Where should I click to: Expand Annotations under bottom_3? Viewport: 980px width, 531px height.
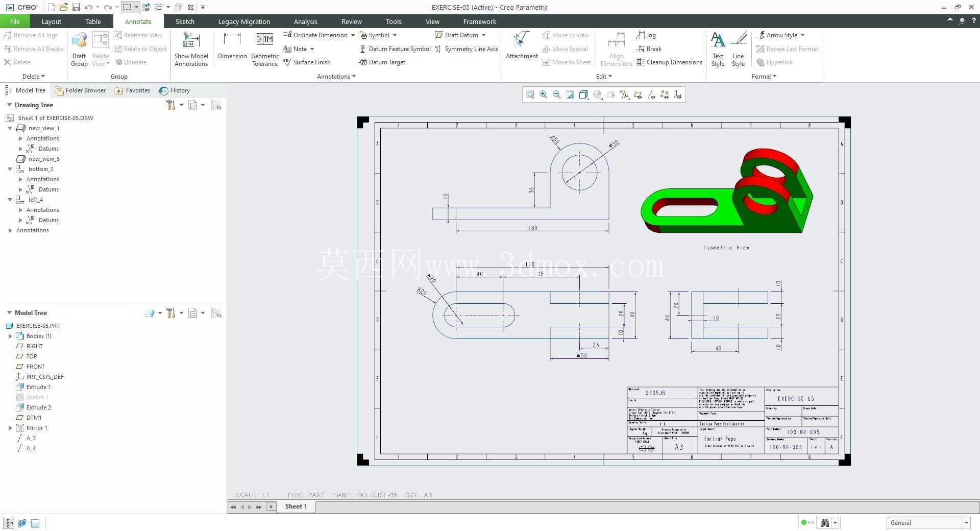tap(20, 179)
